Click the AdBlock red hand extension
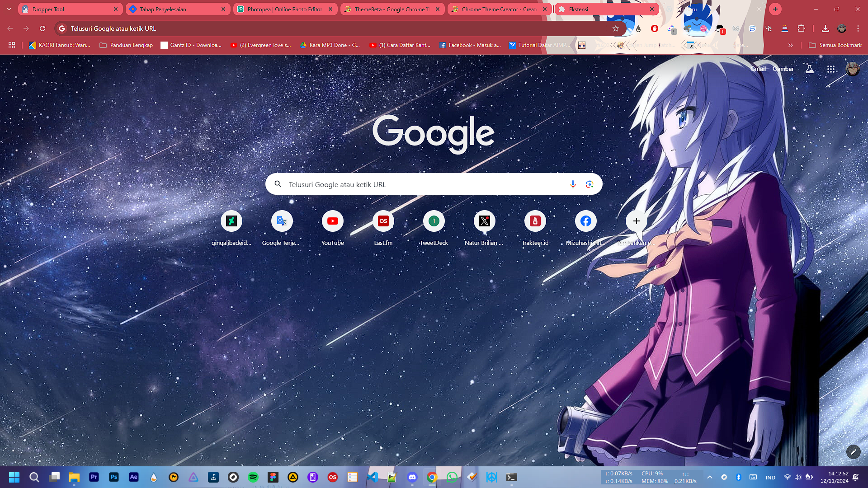 [x=654, y=28]
